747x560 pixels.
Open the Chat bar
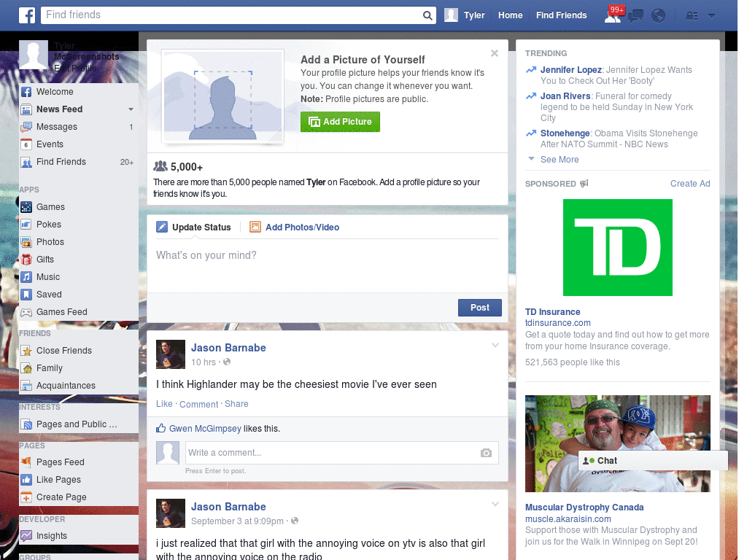click(x=653, y=461)
